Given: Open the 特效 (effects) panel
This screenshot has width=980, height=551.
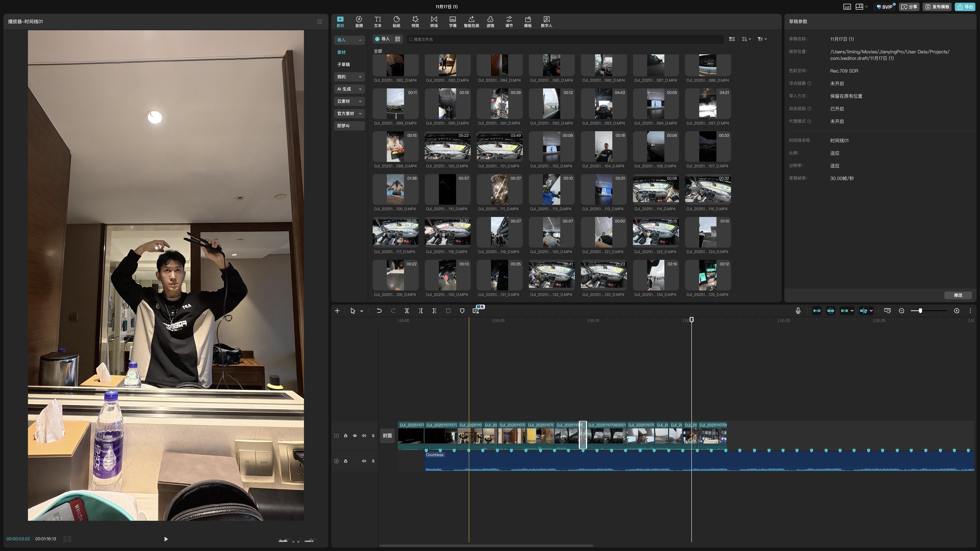Looking at the screenshot, I should [415, 21].
